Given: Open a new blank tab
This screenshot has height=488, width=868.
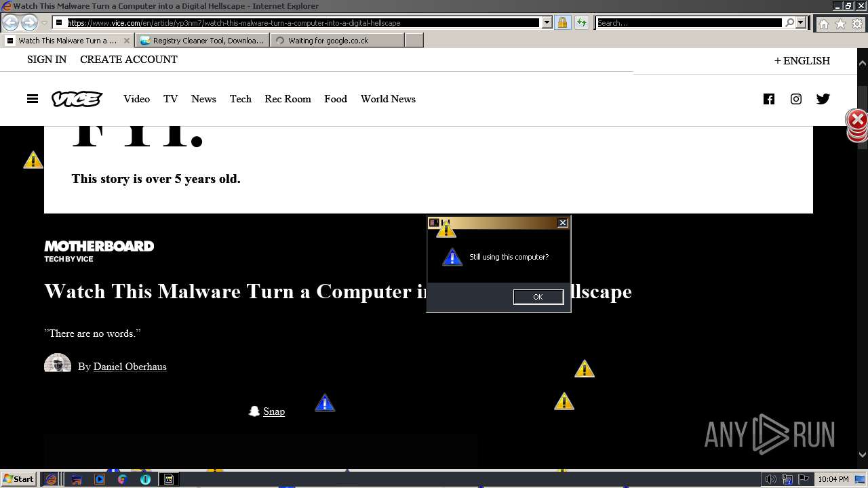Looking at the screenshot, I should click(414, 41).
